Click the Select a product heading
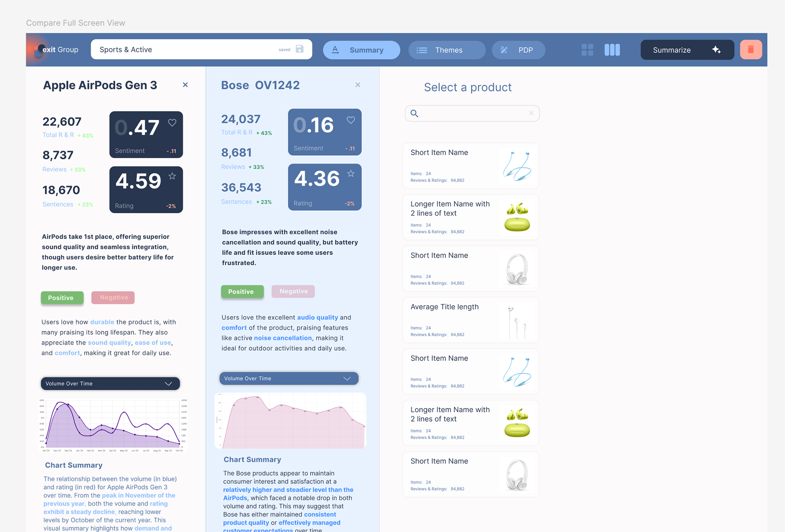The height and width of the screenshot is (532, 785). click(x=468, y=87)
